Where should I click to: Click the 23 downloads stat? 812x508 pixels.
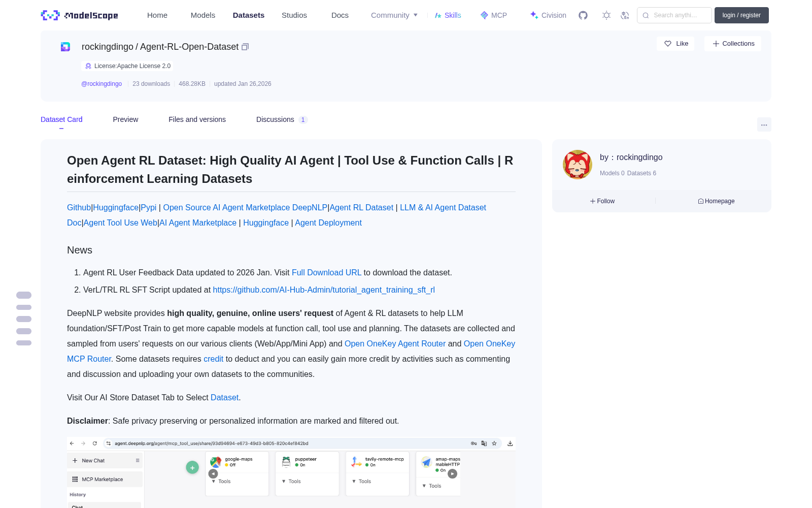click(151, 84)
